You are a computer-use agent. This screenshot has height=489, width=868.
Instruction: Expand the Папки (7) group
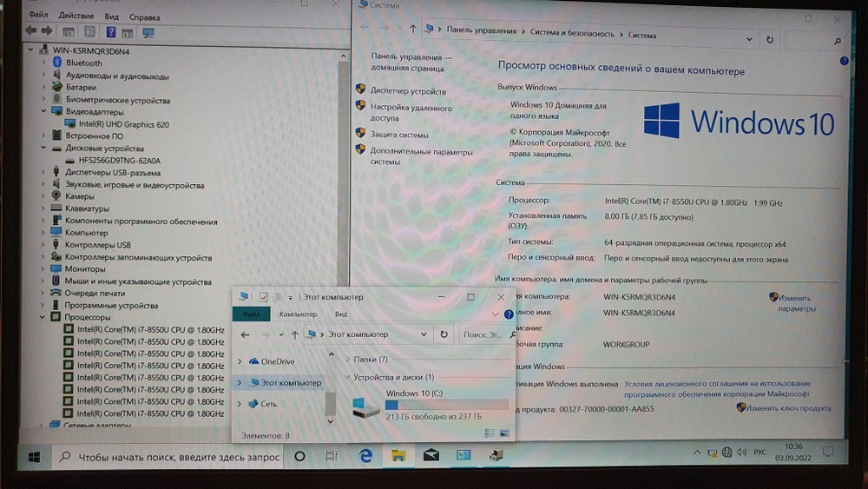(347, 360)
